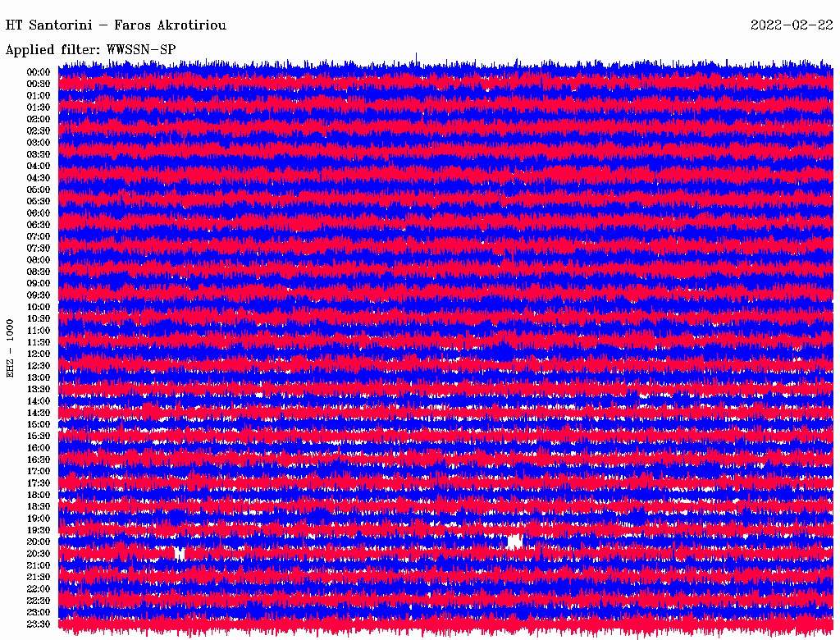Select the 18:30 time row label
Screen dimensions: 840x640
tap(39, 506)
